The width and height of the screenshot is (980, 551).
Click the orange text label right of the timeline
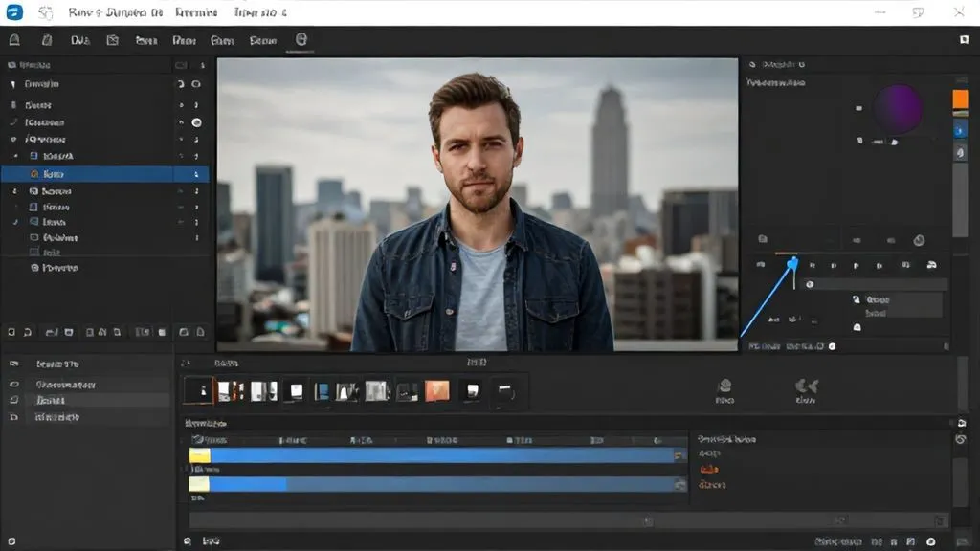pos(709,469)
